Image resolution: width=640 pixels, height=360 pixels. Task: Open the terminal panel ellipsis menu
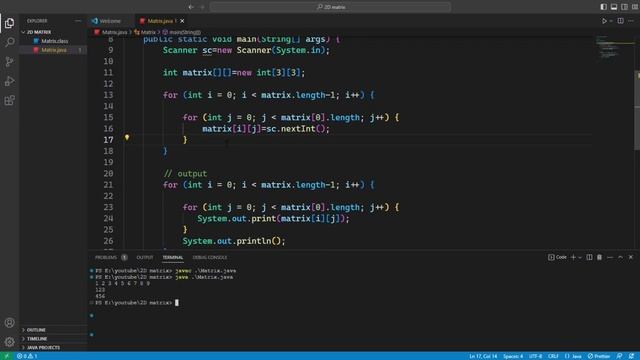(x=610, y=257)
